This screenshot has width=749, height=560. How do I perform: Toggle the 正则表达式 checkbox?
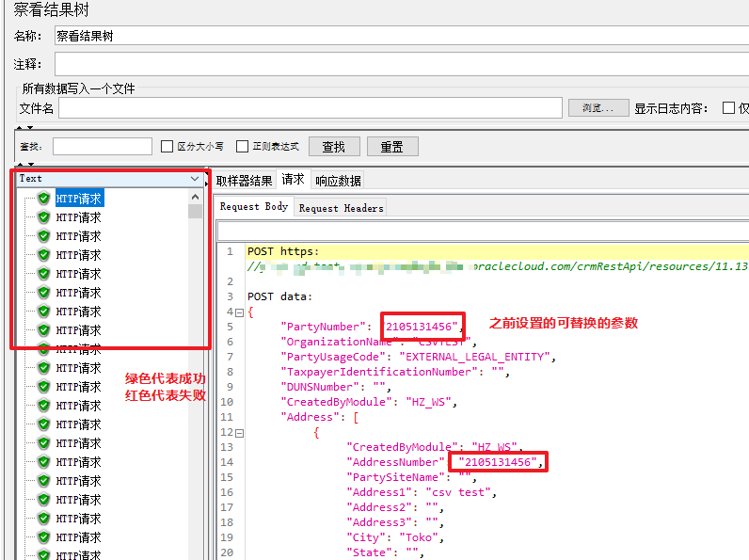pos(242,146)
